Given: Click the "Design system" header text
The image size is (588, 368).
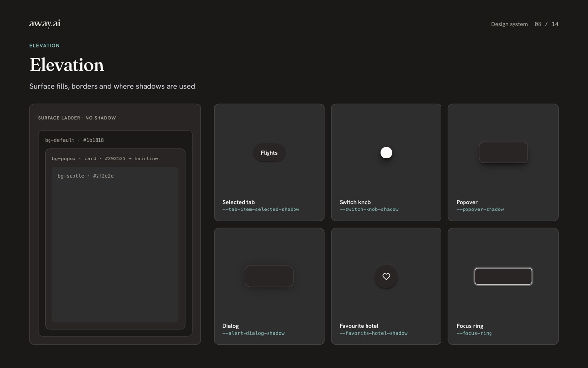Looking at the screenshot, I should coord(510,24).
